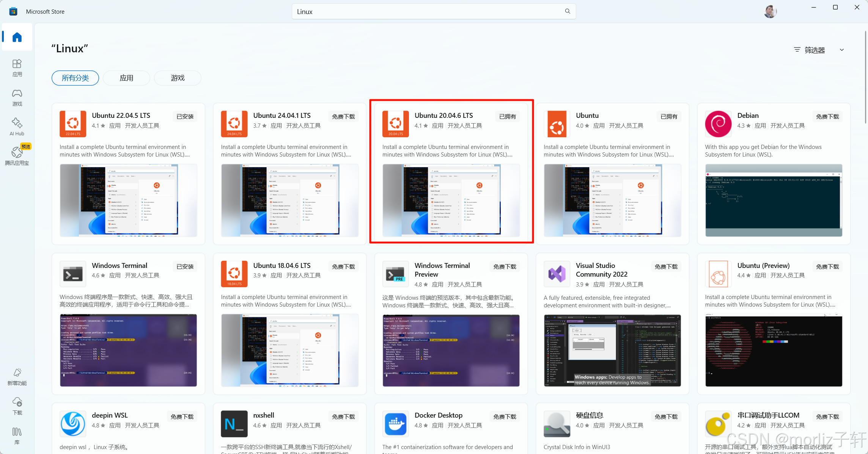Click the Visual Studio Community 2022 title

[601, 270]
